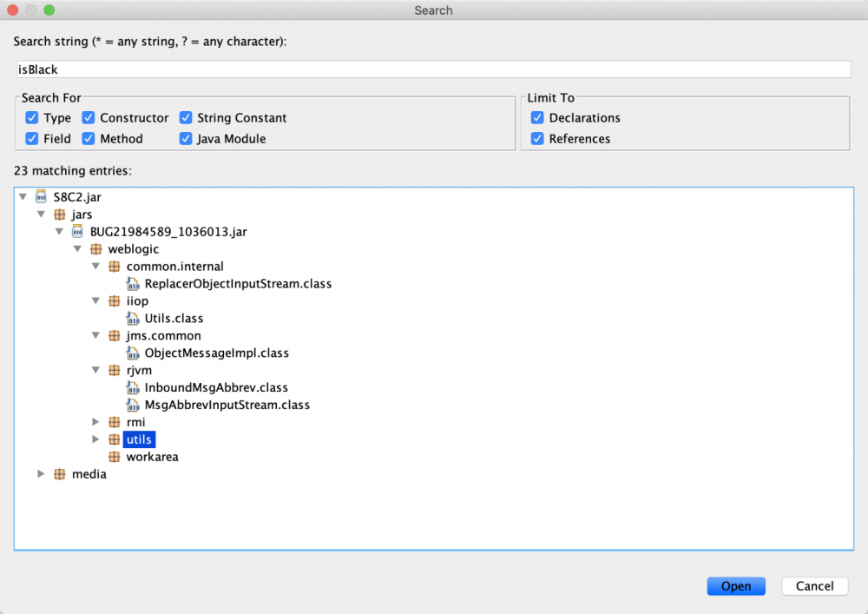This screenshot has width=868, height=614.
Task: Expand the utils package
Action: [x=95, y=439]
